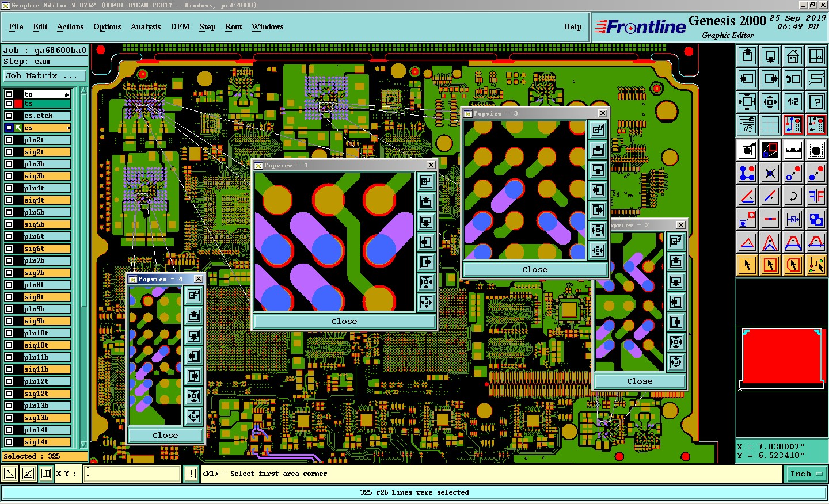Click green arrow swatch of cs layer
Viewport: 829px width, 504px height.
pyautogui.click(x=18, y=128)
